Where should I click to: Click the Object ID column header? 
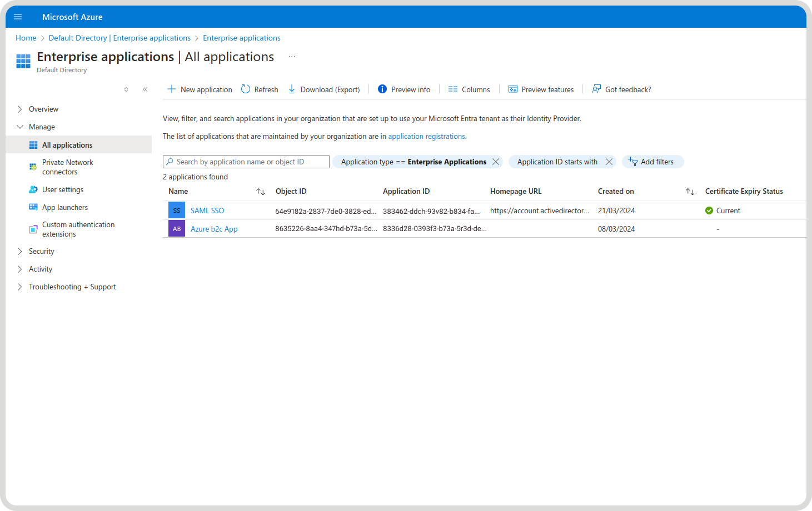pos(291,191)
